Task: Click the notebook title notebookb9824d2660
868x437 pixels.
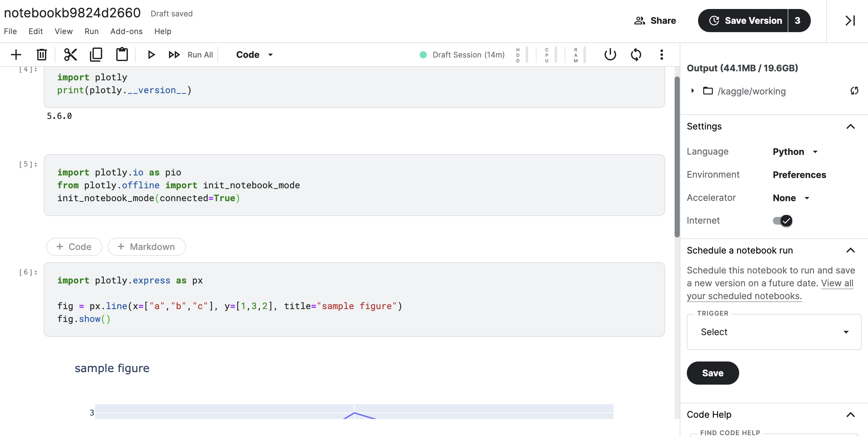Action: pyautogui.click(x=72, y=13)
